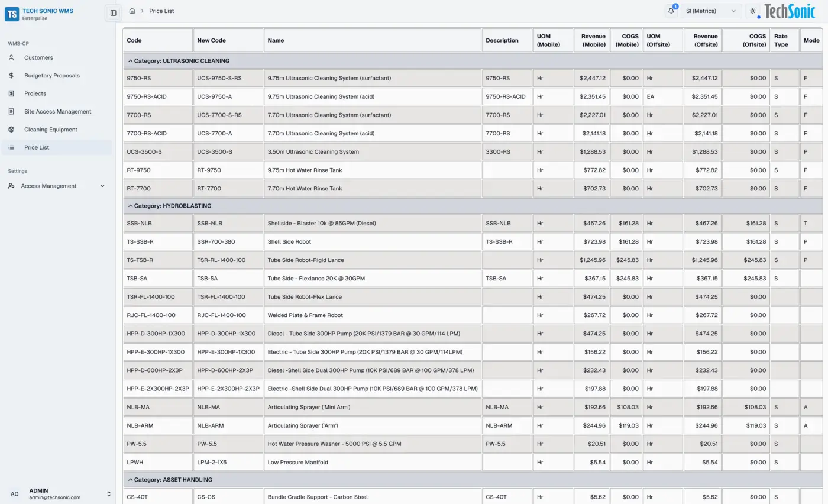Open Budgetary Proposals
The width and height of the screenshot is (828, 504).
coord(57,76)
